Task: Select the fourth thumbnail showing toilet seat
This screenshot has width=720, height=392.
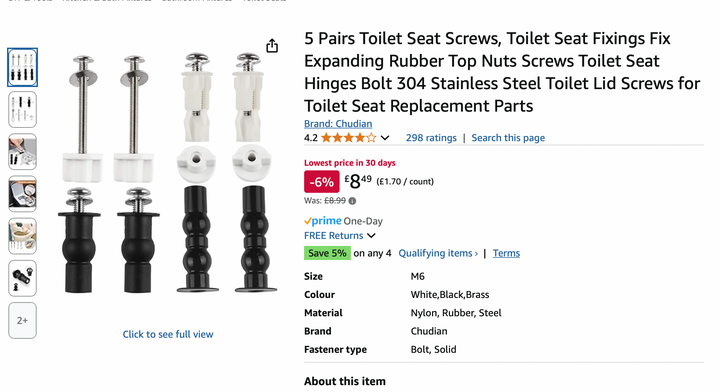Action: [x=22, y=194]
